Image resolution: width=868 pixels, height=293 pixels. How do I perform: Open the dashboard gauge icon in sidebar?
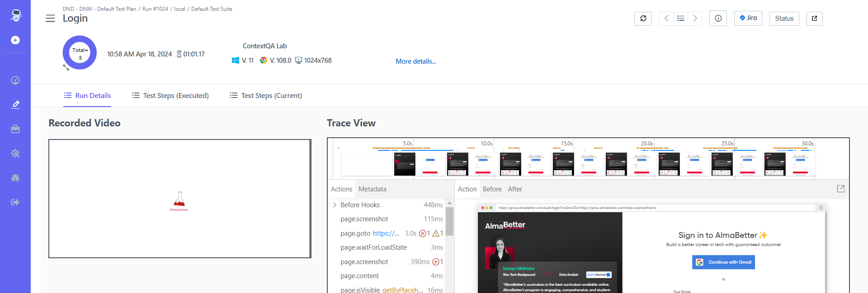point(15,80)
